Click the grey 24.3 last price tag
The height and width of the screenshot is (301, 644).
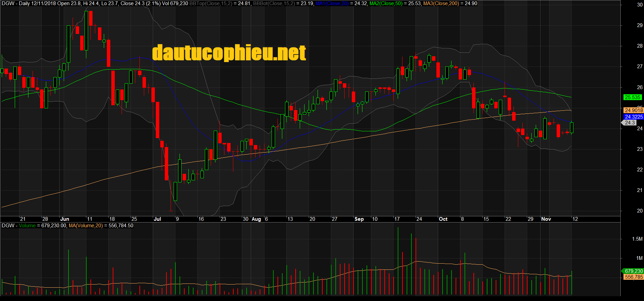(x=629, y=123)
